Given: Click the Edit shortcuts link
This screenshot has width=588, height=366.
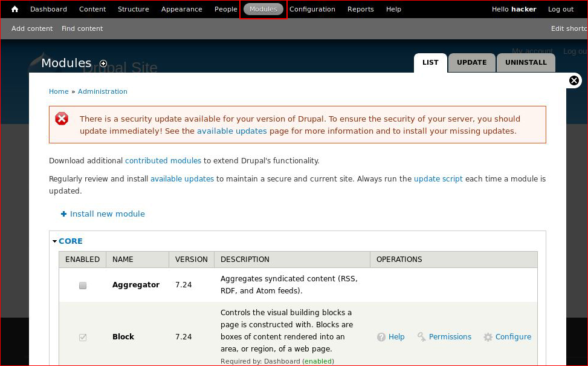Looking at the screenshot, I should click(x=569, y=28).
